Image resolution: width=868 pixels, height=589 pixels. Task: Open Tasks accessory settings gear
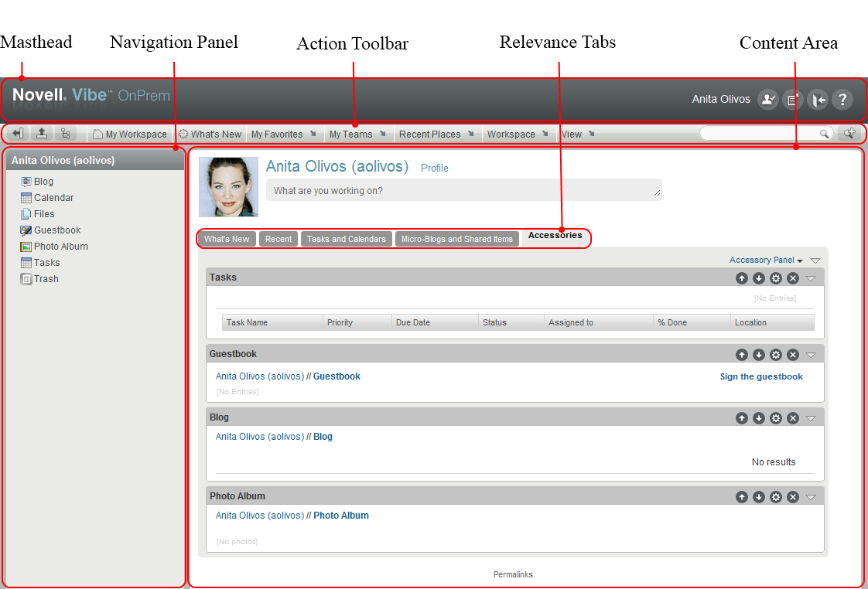coord(776,278)
